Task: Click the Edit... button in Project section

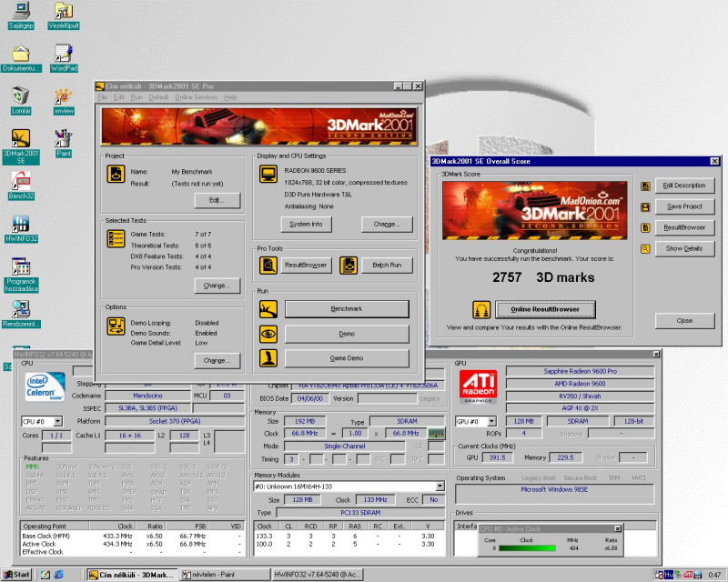Action: 217,200
